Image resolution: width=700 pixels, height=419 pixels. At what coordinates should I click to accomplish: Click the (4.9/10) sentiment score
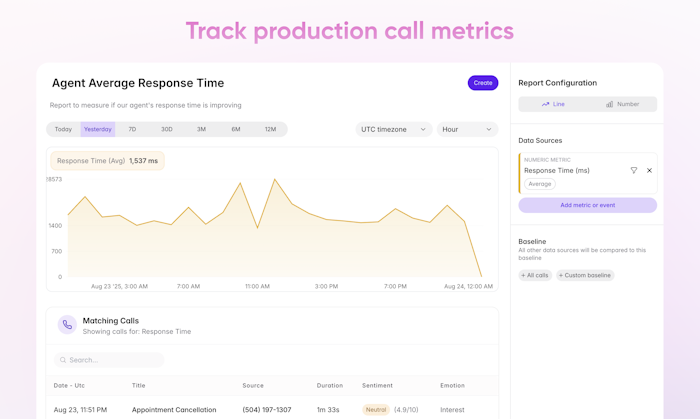pos(406,410)
